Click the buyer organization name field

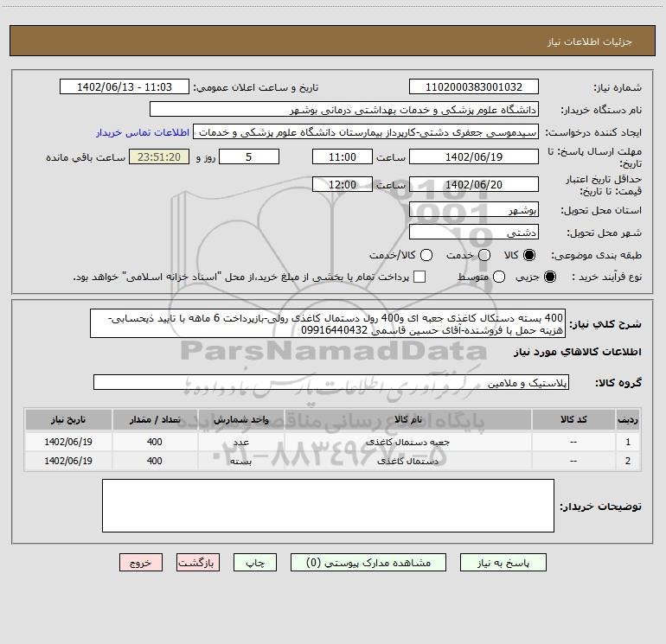[344, 110]
